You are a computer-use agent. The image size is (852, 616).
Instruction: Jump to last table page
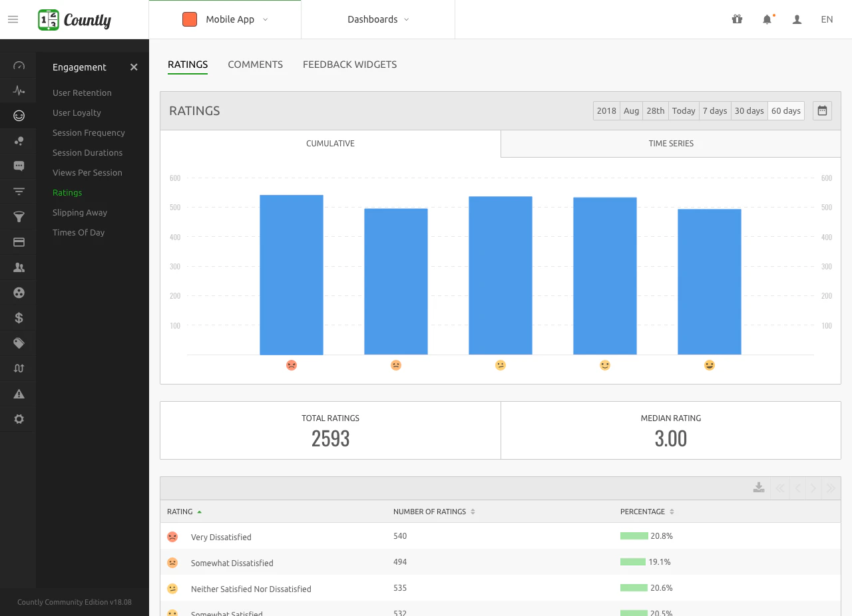pyautogui.click(x=831, y=488)
